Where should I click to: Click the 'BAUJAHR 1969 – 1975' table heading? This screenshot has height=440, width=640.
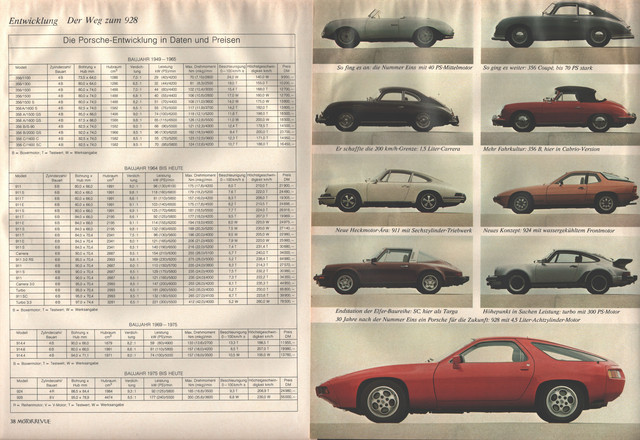pos(153,324)
